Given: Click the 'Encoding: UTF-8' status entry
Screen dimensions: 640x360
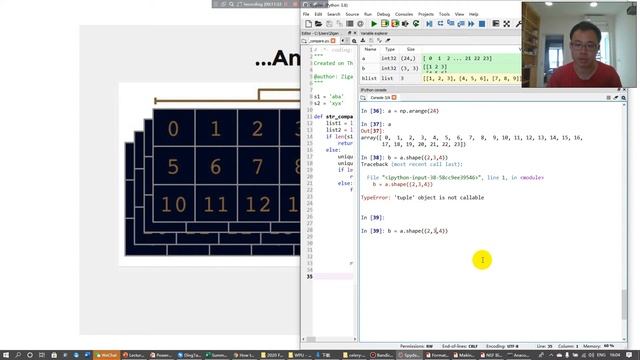Looking at the screenshot, I should point(502,346).
